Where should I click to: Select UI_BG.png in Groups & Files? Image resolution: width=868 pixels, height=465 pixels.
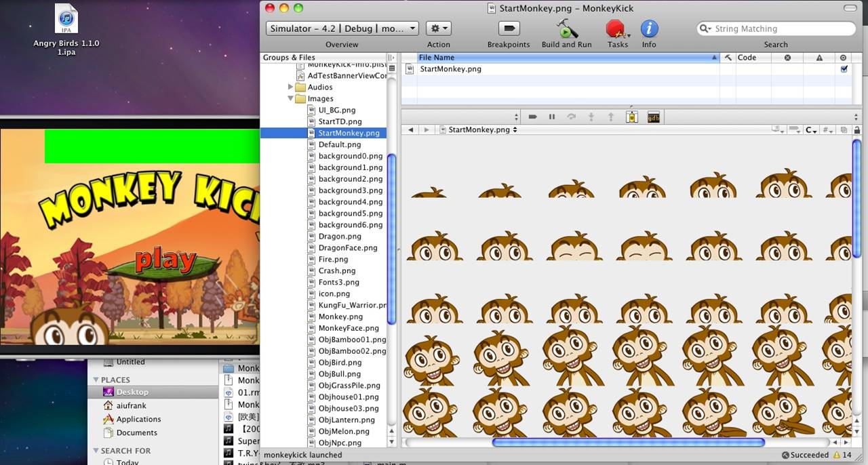click(337, 110)
